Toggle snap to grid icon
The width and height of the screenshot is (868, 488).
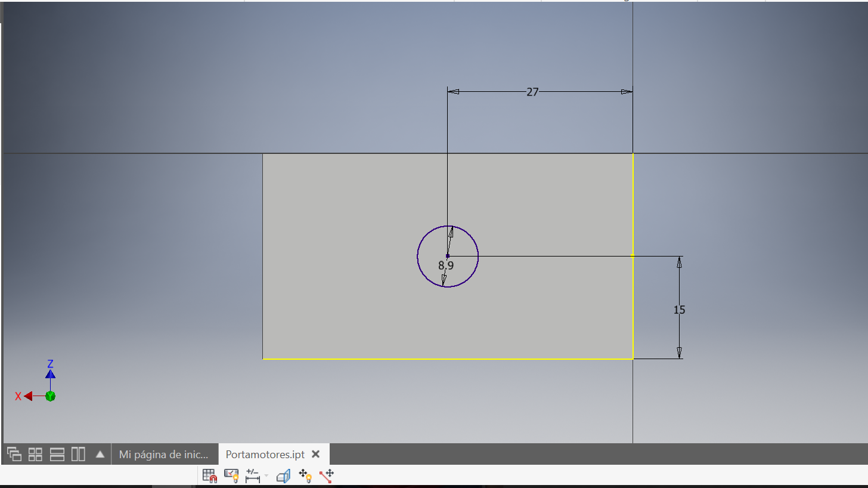[209, 475]
